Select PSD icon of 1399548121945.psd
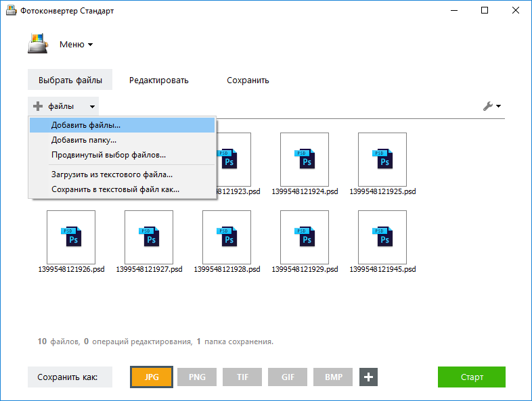532x401 pixels. (382, 237)
